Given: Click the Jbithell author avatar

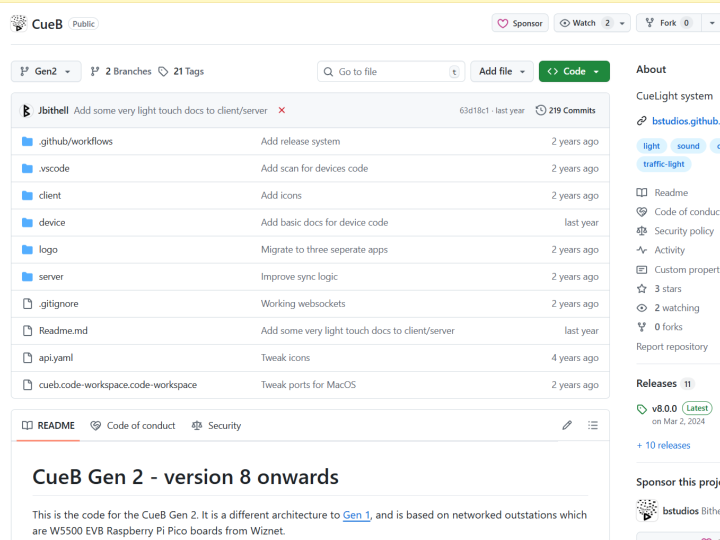Looking at the screenshot, I should tap(26, 110).
